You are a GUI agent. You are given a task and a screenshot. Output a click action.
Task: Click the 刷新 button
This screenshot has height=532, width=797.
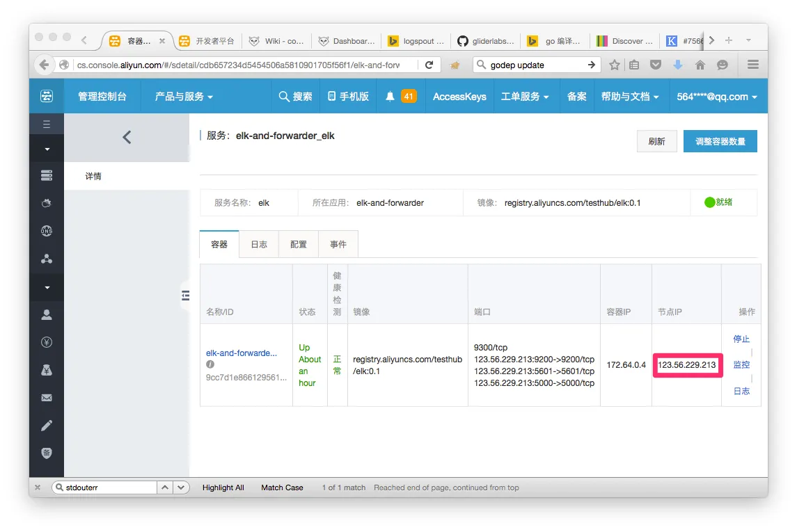tap(656, 141)
